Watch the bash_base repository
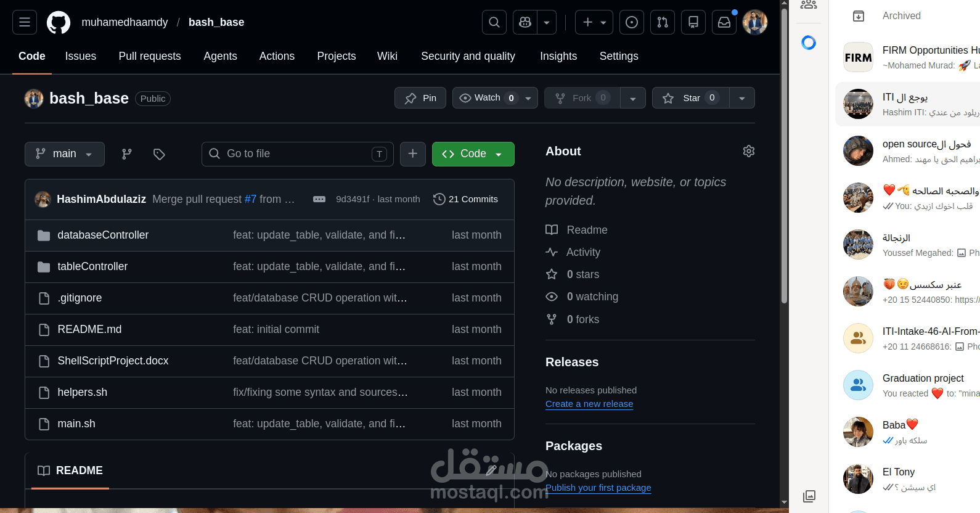The image size is (980, 513). click(488, 98)
